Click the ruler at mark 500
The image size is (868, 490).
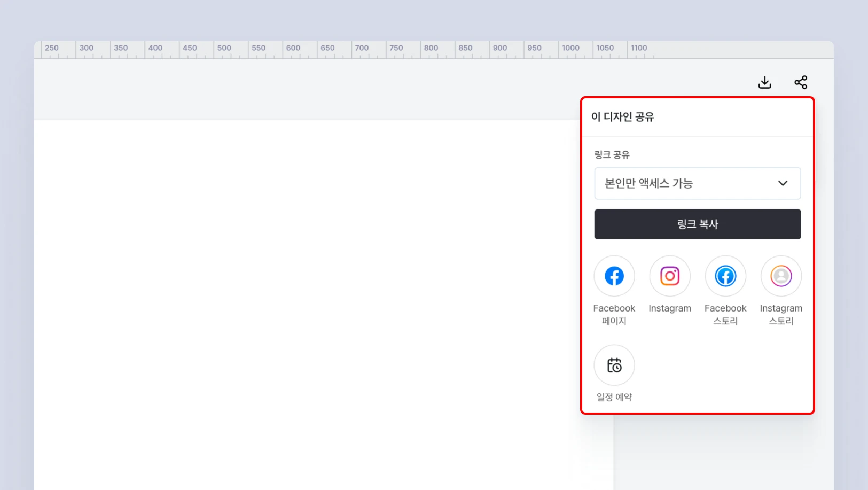[x=224, y=48]
